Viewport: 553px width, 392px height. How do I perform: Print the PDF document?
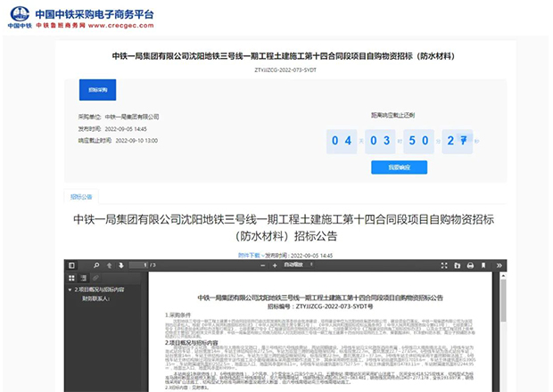pos(470,265)
